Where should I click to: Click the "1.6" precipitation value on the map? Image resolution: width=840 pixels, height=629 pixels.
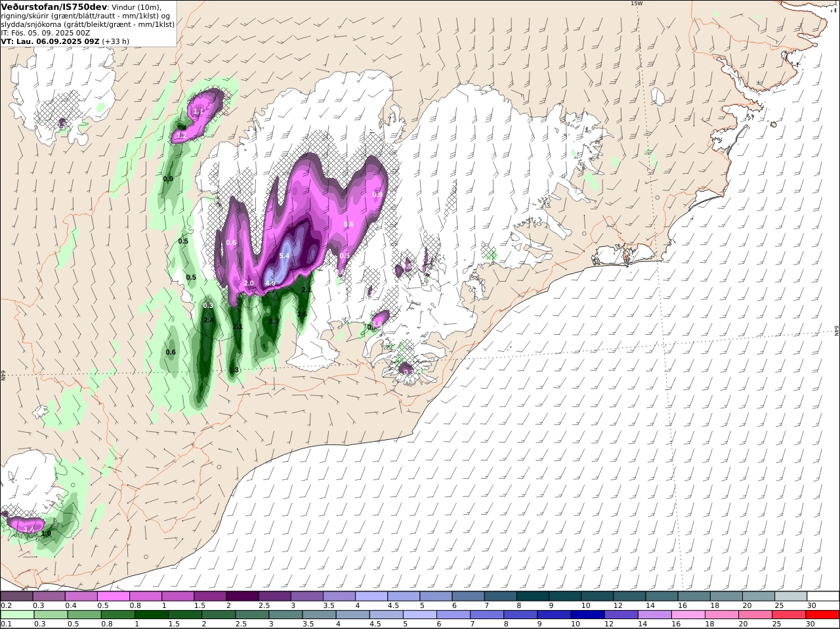point(302,314)
